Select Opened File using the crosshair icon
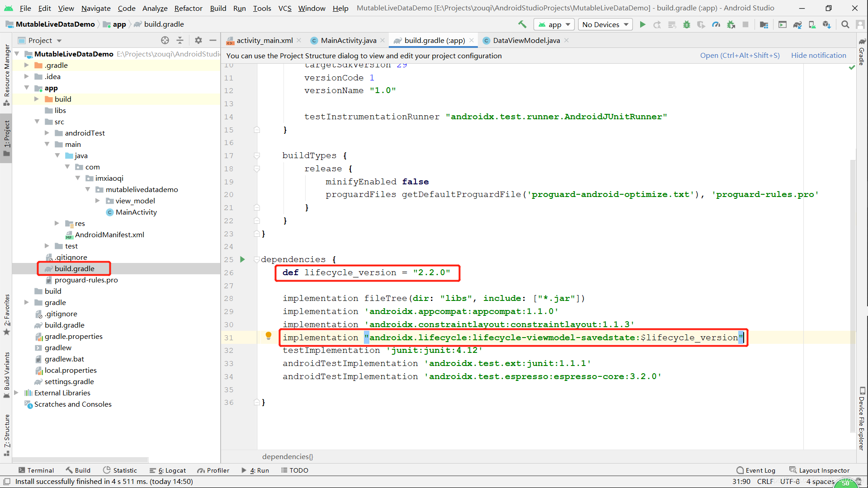868x488 pixels. click(x=165, y=40)
